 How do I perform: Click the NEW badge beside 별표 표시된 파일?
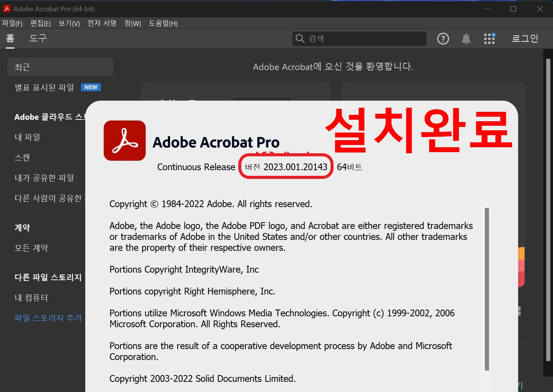pos(91,87)
